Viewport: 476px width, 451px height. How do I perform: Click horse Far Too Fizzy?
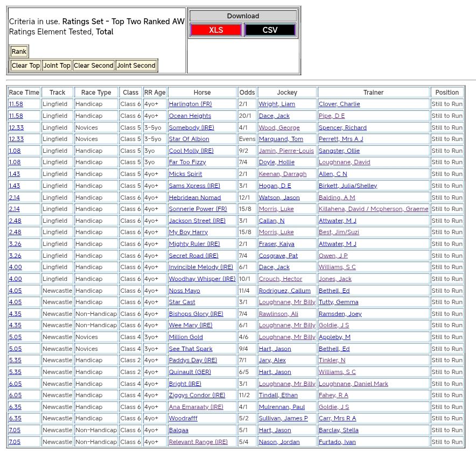point(187,163)
